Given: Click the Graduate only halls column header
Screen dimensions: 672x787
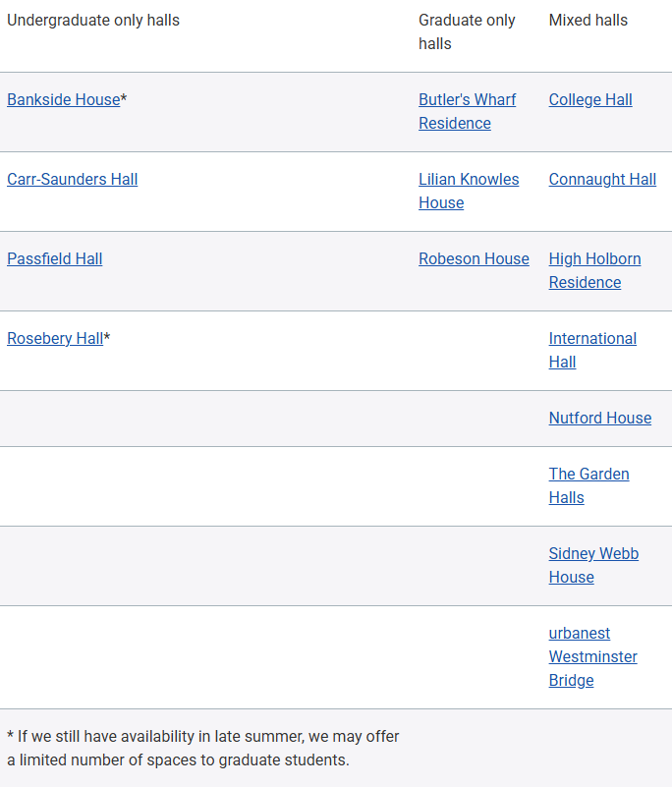Looking at the screenshot, I should (x=467, y=31).
